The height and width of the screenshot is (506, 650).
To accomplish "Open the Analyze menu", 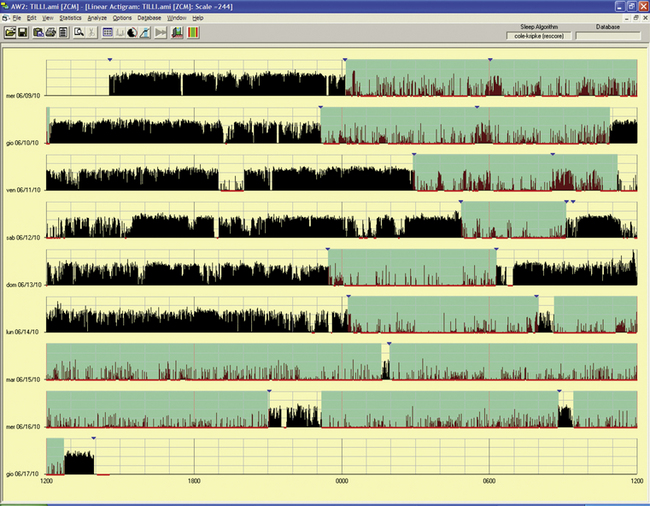I will pyautogui.click(x=97, y=18).
